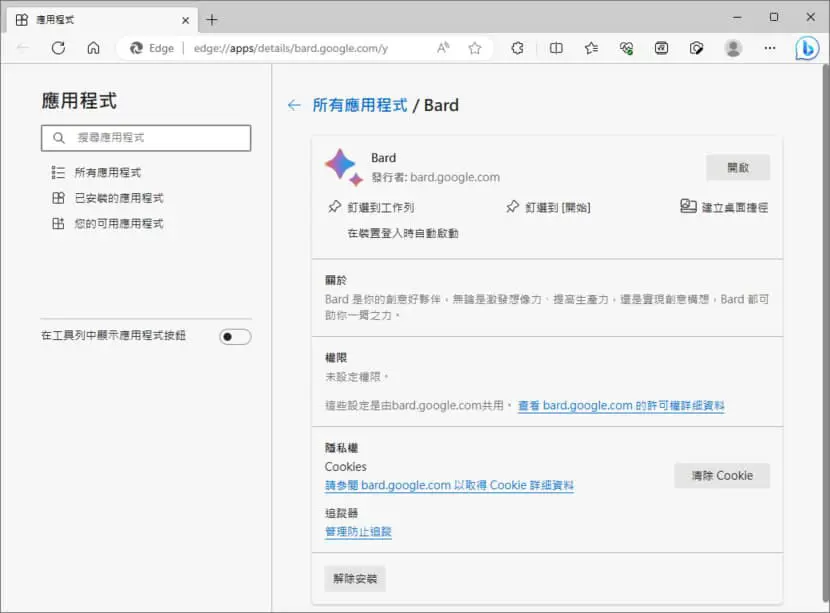Click the 搜尋應用程式 search field
This screenshot has height=613, width=830.
(146, 138)
